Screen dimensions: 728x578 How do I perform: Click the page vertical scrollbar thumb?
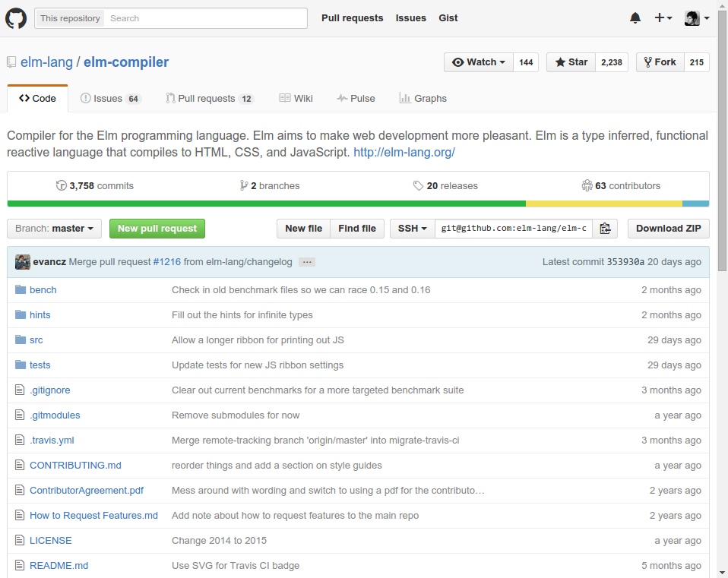(722, 141)
